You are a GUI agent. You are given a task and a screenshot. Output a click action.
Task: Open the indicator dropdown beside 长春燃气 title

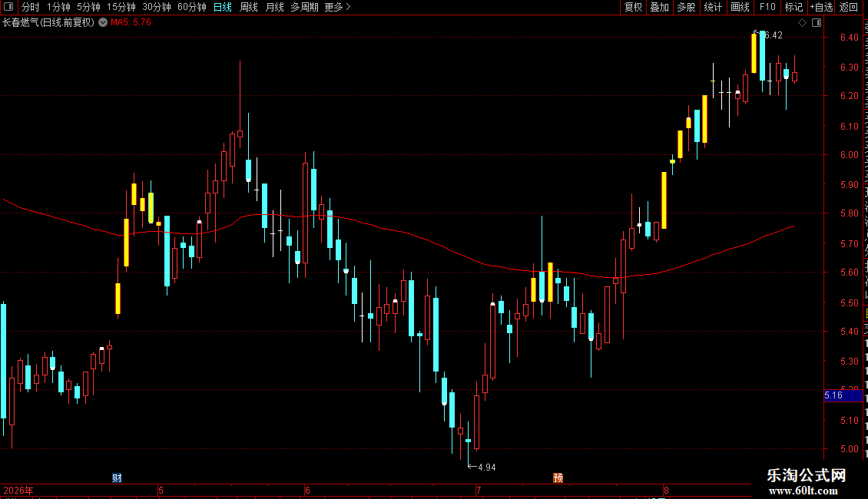103,22
